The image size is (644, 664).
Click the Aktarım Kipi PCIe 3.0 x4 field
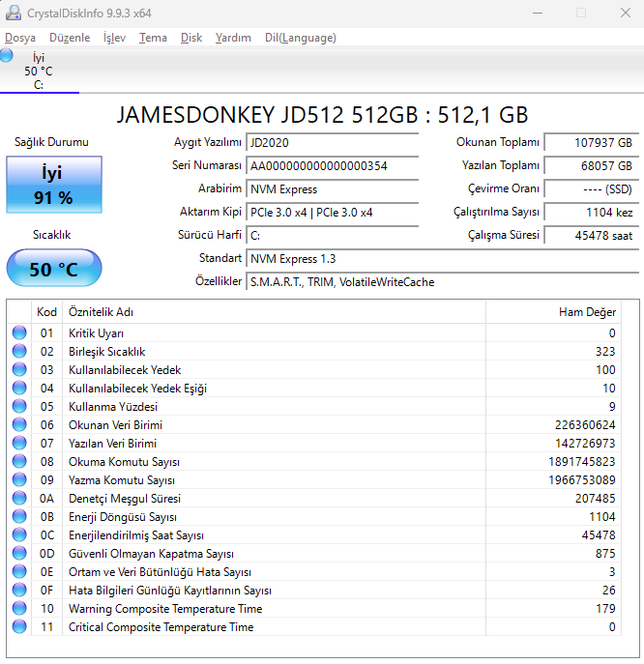(333, 213)
